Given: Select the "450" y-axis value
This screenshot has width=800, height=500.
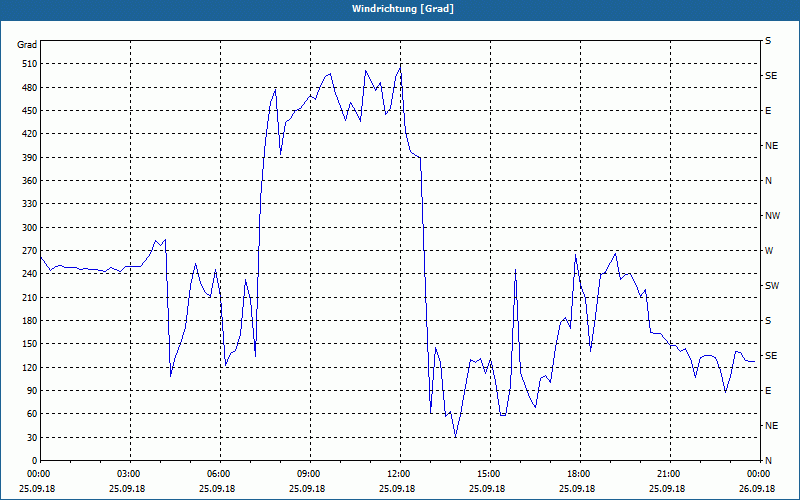Looking at the screenshot, I should click(30, 111).
